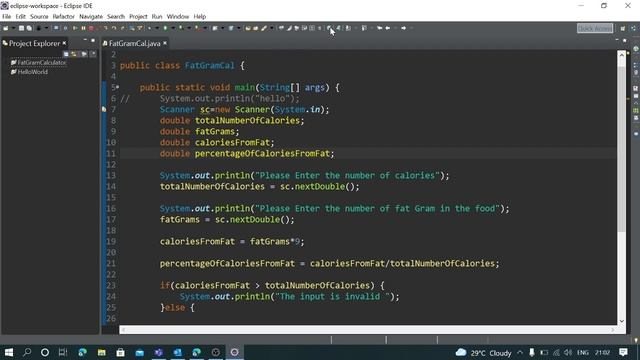This screenshot has height=360, width=640.
Task: Click the Save All toolbar icon
Action: 29,28
